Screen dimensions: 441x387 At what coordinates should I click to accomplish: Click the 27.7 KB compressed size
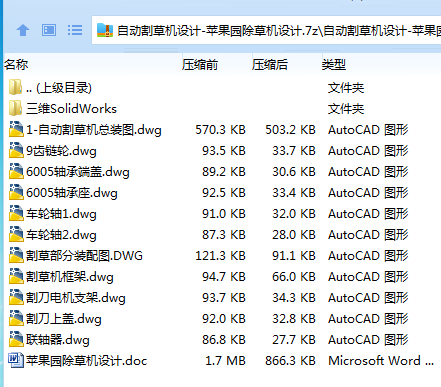click(x=294, y=340)
